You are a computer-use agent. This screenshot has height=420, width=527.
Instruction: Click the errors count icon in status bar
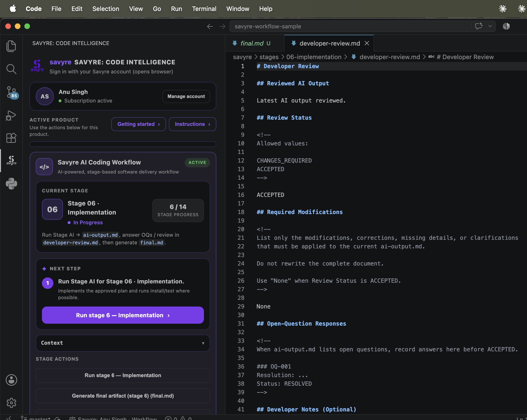coord(168,418)
